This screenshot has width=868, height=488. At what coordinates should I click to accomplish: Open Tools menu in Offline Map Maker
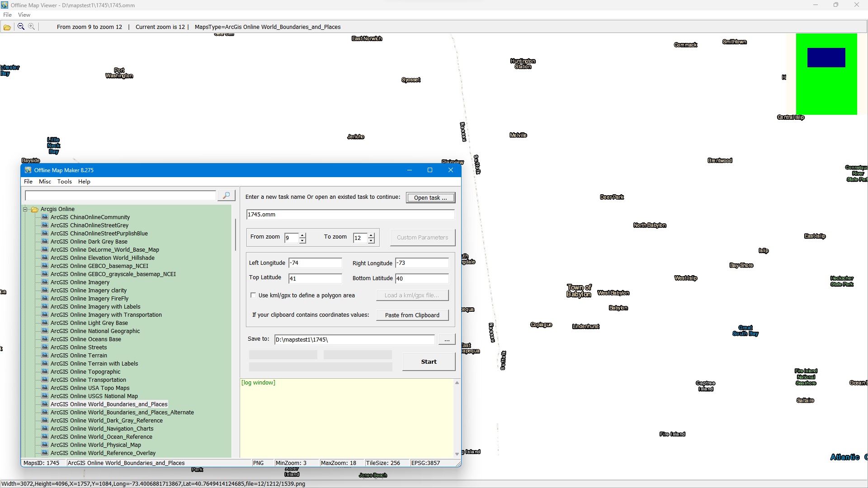tap(64, 181)
